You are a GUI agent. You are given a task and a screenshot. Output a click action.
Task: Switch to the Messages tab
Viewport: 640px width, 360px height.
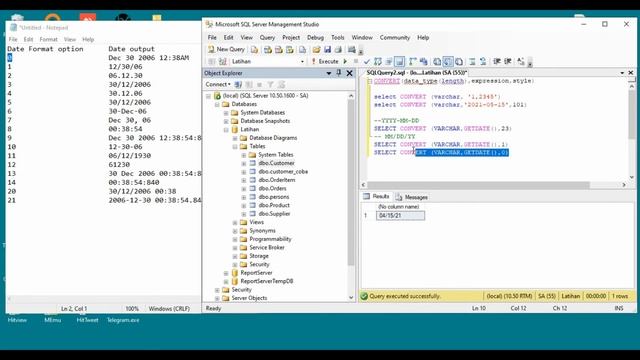pos(412,197)
